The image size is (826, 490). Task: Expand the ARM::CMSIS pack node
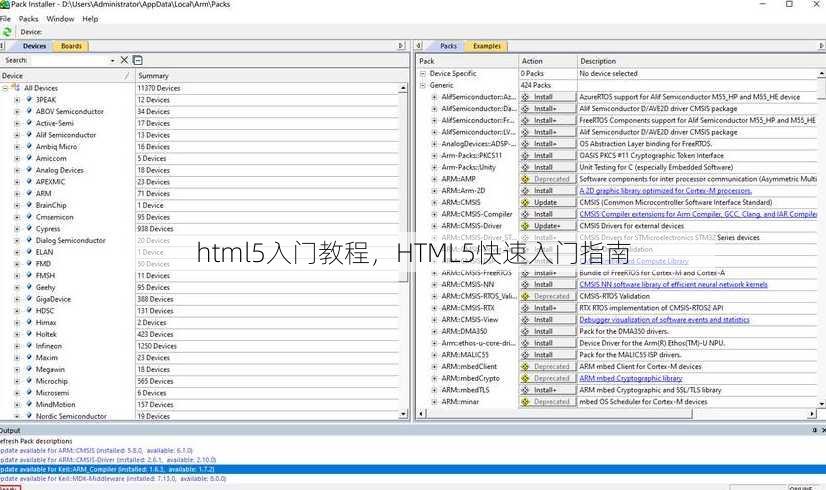pyautogui.click(x=434, y=202)
